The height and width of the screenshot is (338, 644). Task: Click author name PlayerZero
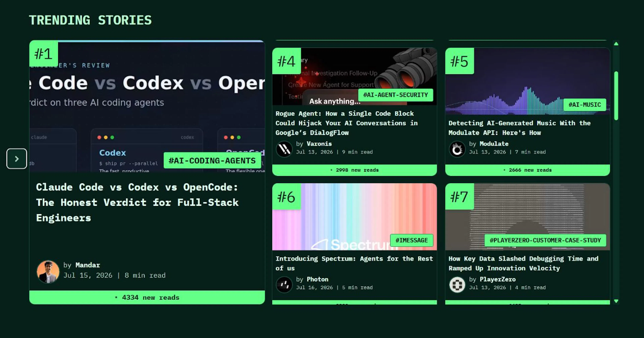[498, 279]
